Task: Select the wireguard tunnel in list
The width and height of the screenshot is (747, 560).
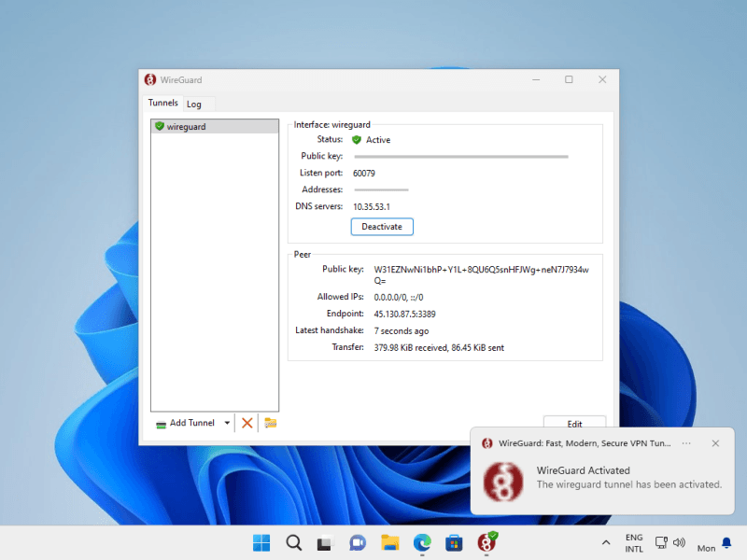Action: [x=187, y=126]
